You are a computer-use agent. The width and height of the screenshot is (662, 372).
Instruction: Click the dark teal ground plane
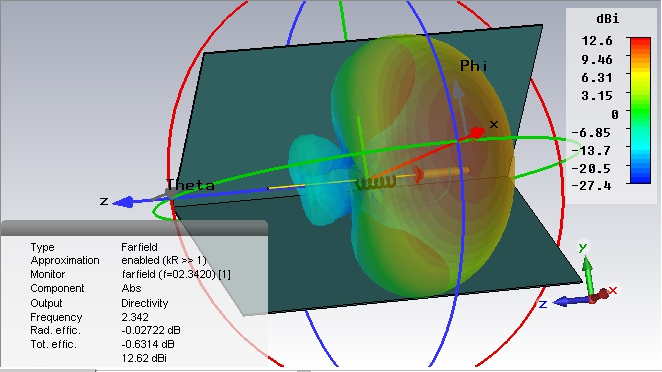pos(262,106)
